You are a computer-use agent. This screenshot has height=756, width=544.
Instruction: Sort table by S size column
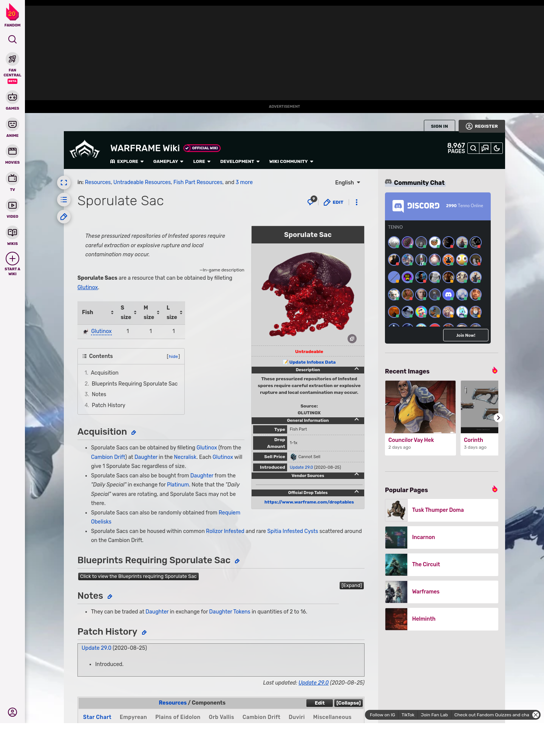coord(128,313)
